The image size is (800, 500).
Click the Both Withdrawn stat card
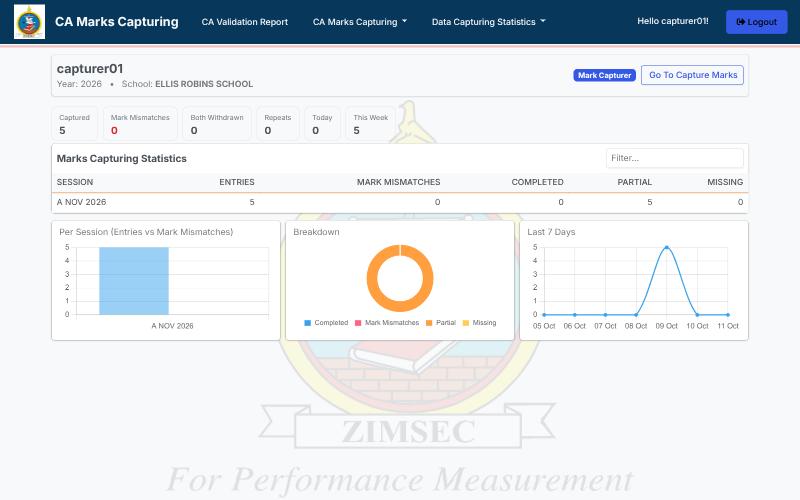(217, 124)
